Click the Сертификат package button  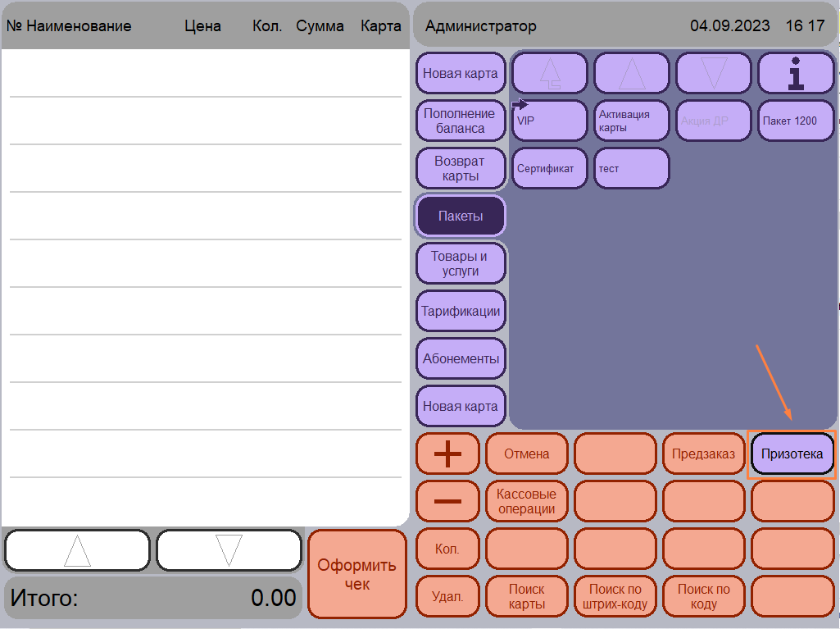pos(550,168)
